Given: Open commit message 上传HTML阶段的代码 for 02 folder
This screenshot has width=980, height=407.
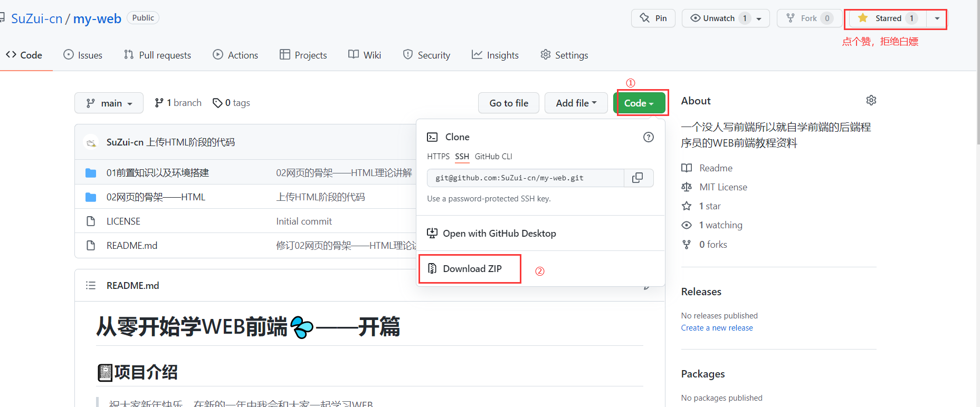Looking at the screenshot, I should (321, 197).
